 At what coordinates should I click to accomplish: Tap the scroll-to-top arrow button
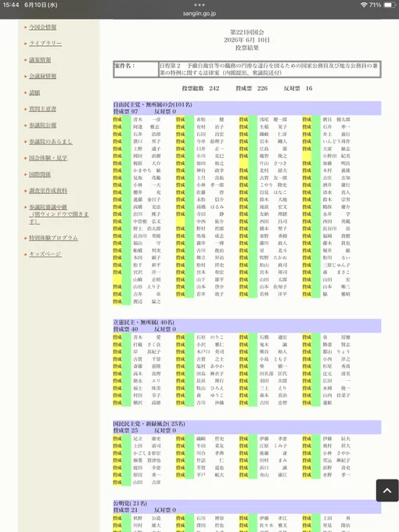pyautogui.click(x=387, y=491)
